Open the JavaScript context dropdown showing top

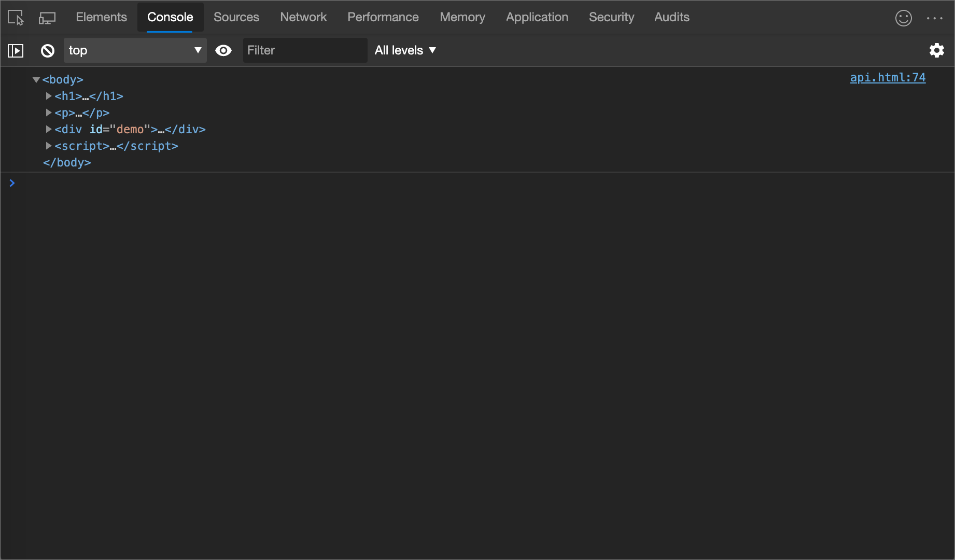pos(135,50)
